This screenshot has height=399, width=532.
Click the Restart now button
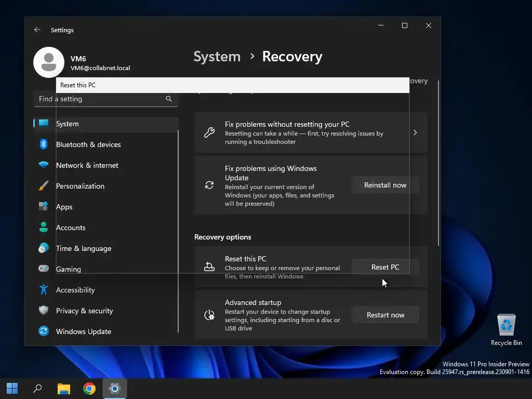(385, 315)
